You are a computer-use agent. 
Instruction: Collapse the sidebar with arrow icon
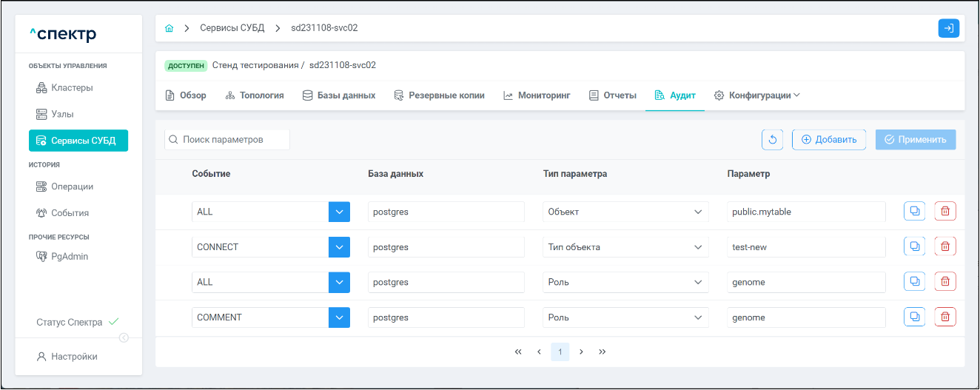coord(124,337)
